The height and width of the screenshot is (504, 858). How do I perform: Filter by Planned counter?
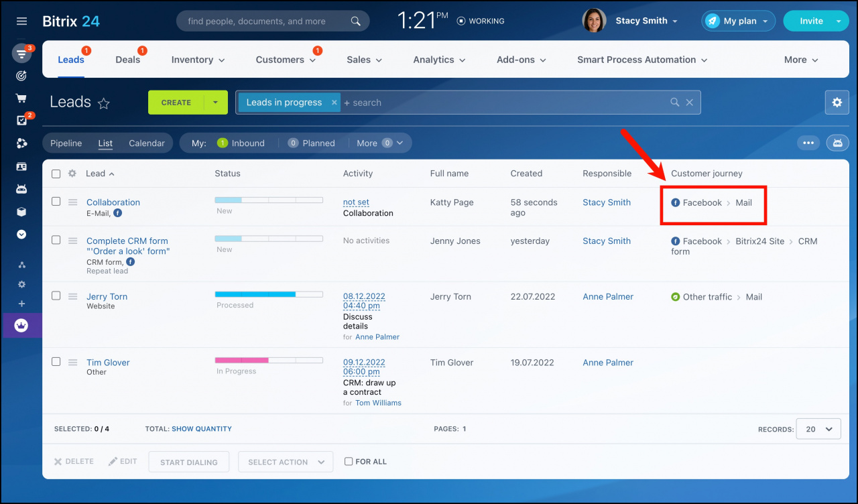click(x=311, y=143)
